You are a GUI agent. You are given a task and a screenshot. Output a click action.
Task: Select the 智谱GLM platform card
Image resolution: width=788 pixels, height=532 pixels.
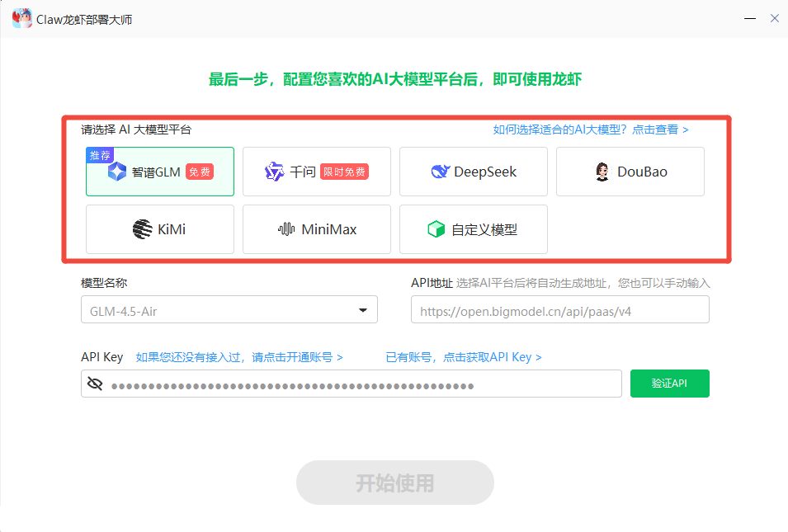(159, 171)
